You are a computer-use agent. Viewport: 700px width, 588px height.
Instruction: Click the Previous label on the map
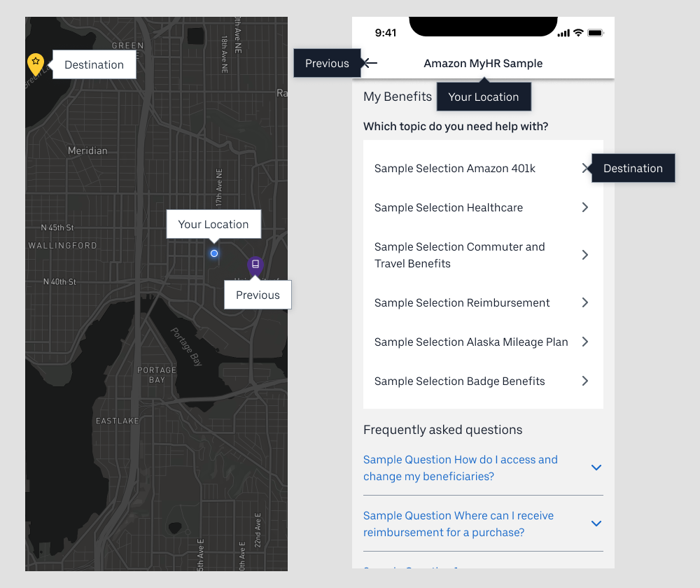[x=257, y=295]
